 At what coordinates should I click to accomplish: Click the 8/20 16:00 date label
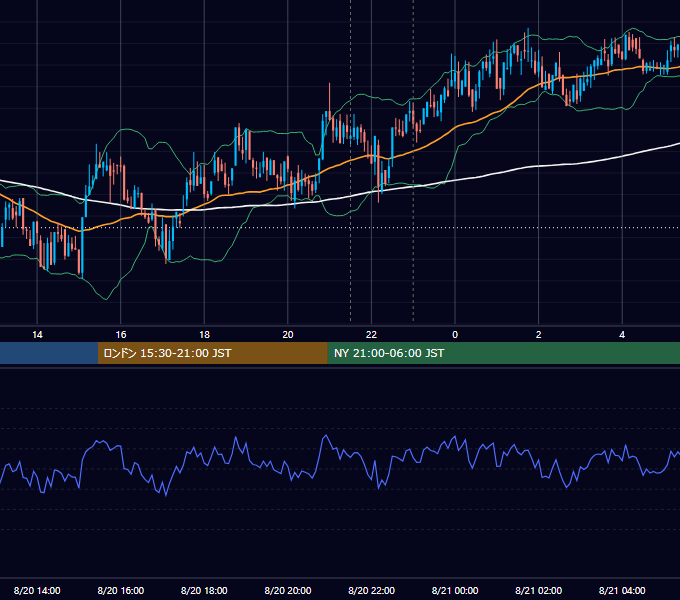(x=121, y=590)
